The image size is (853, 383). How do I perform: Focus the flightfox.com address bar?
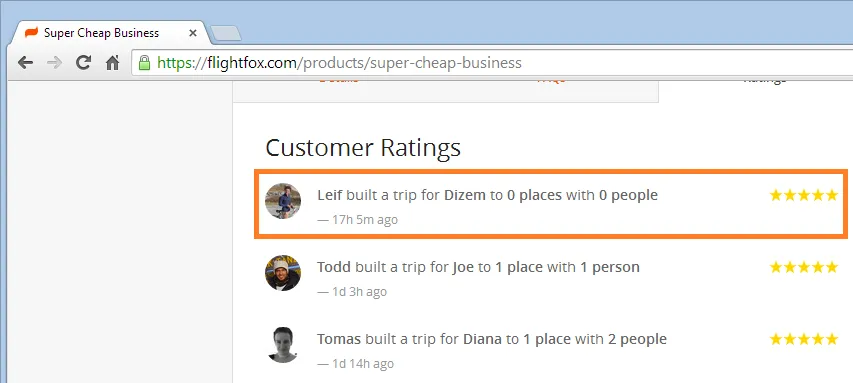point(491,63)
